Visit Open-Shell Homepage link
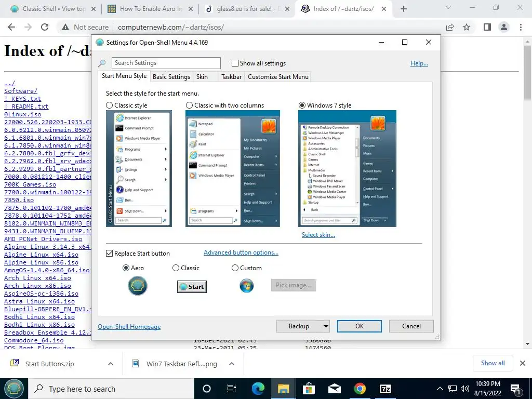The height and width of the screenshot is (399, 532). pos(129,327)
